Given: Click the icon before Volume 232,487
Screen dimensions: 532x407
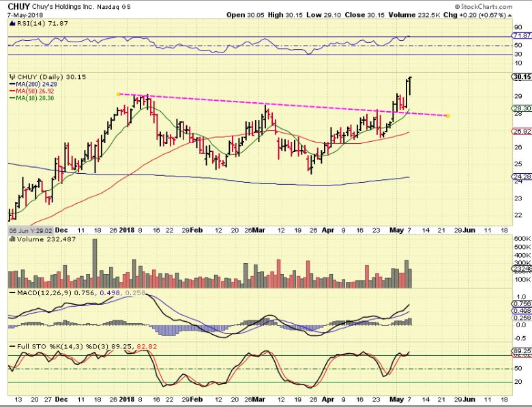Looking at the screenshot, I should pyautogui.click(x=12, y=239).
